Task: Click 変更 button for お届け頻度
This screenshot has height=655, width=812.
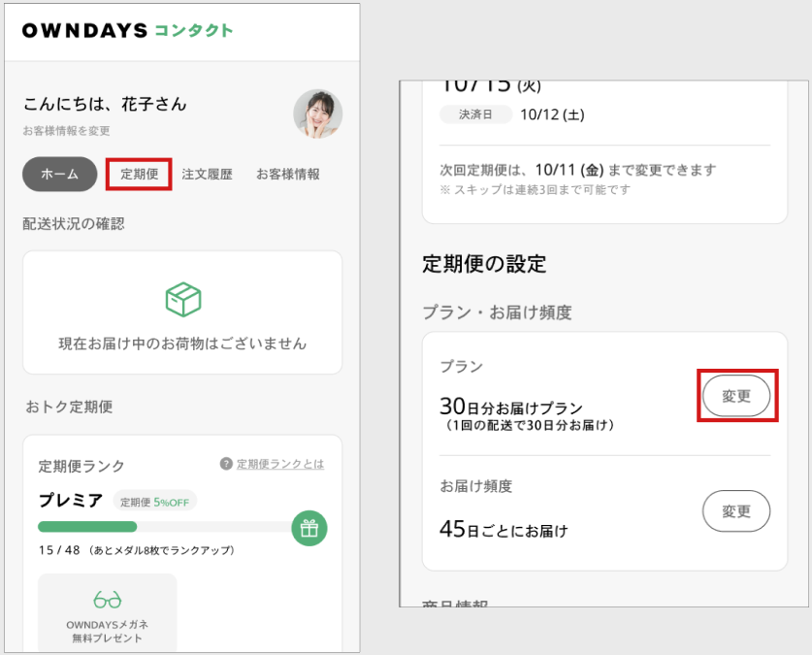Action: [x=736, y=511]
